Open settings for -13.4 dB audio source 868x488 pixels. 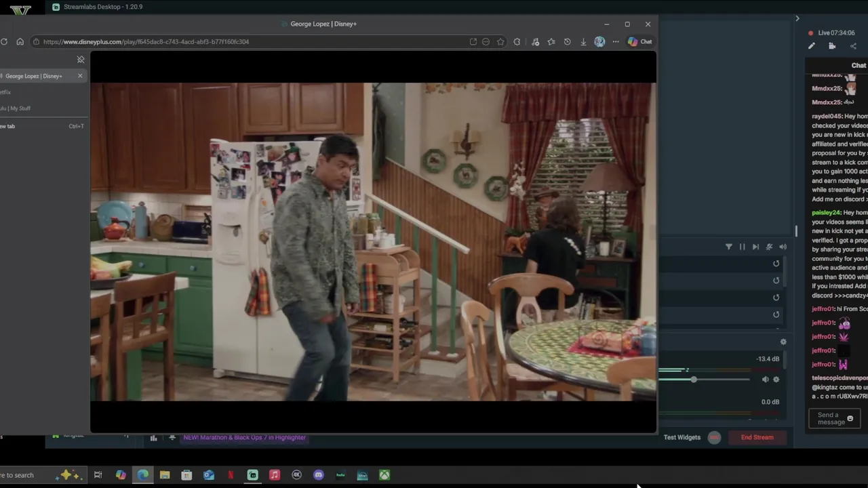pos(776,380)
